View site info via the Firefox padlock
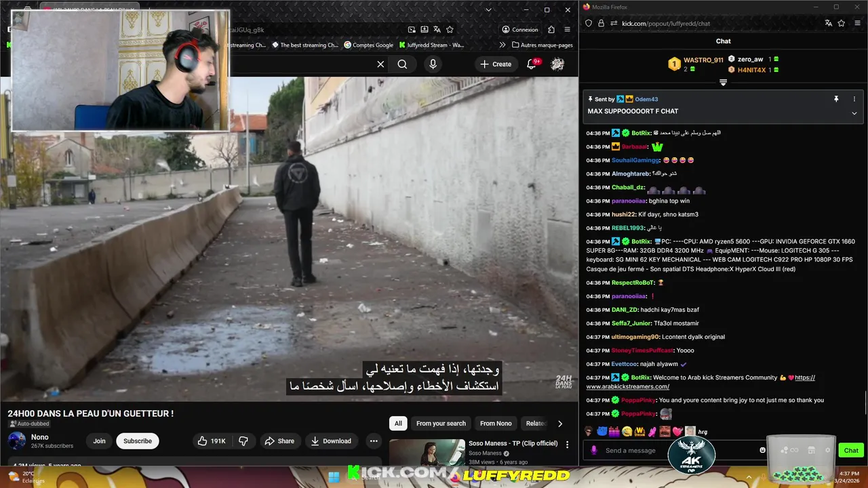The width and height of the screenshot is (868, 488). [601, 23]
